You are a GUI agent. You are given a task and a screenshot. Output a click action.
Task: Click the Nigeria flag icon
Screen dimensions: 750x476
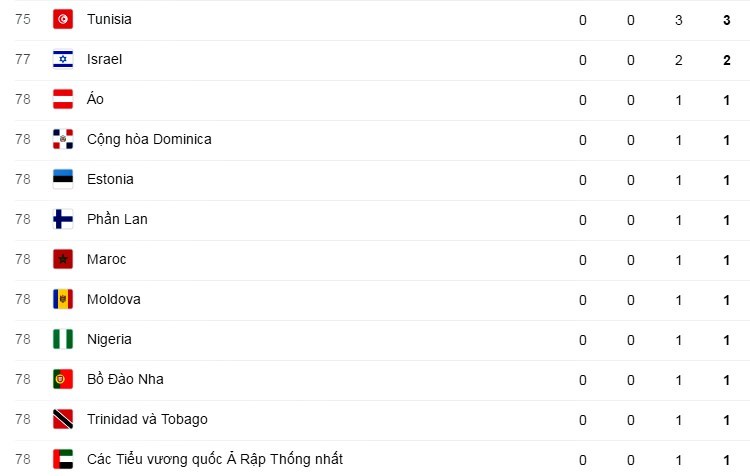click(x=63, y=339)
